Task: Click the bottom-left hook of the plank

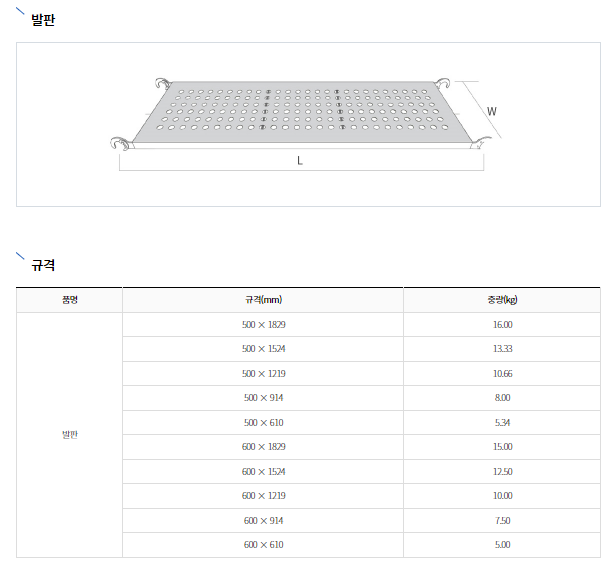Action: pyautogui.click(x=121, y=143)
